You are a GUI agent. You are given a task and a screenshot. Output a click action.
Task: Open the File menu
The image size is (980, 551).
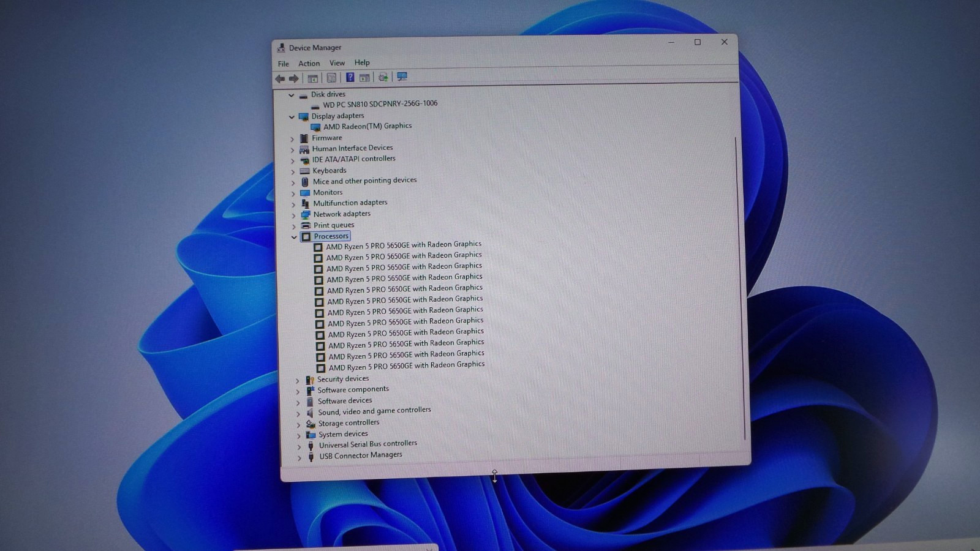283,64
